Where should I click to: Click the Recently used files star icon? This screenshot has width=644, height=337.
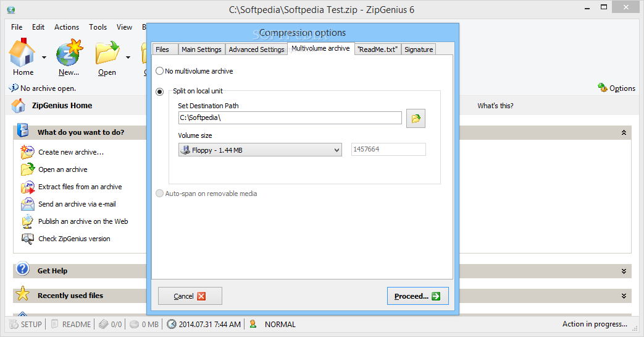point(23,294)
